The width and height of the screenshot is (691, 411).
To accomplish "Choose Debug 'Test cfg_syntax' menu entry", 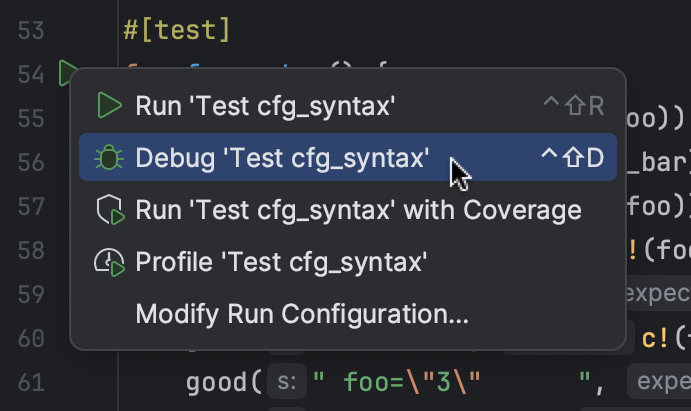I will pos(283,158).
